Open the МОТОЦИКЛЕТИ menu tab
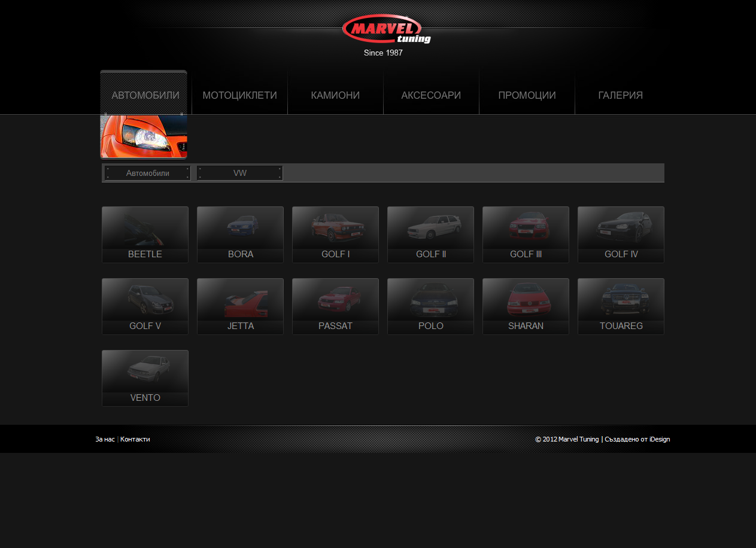Viewport: 756px width, 548px height. point(239,95)
